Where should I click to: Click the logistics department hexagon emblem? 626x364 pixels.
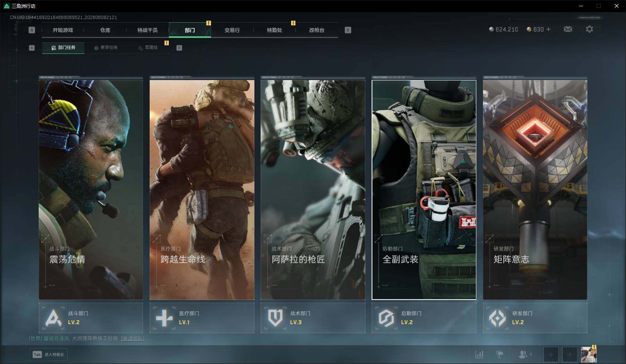(386, 318)
